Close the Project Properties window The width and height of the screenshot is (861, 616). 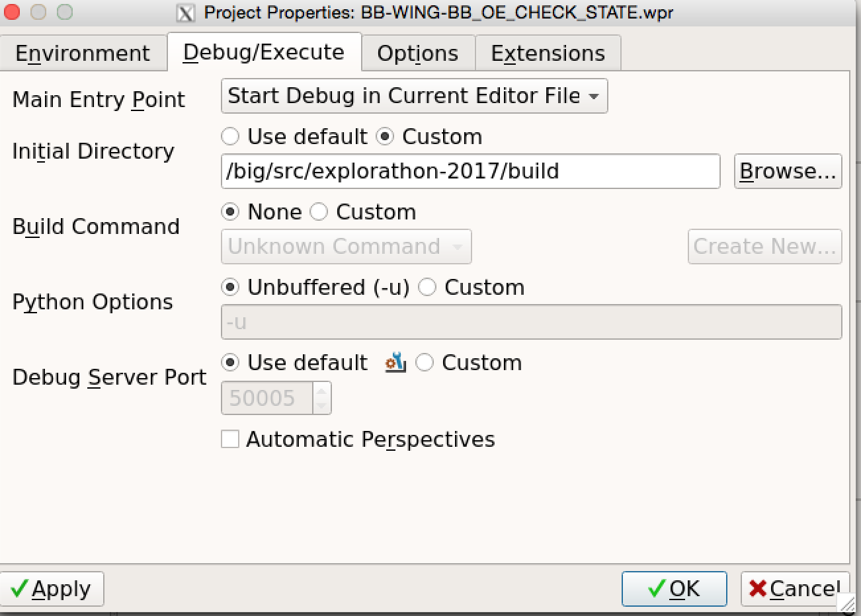pyautogui.click(x=13, y=12)
